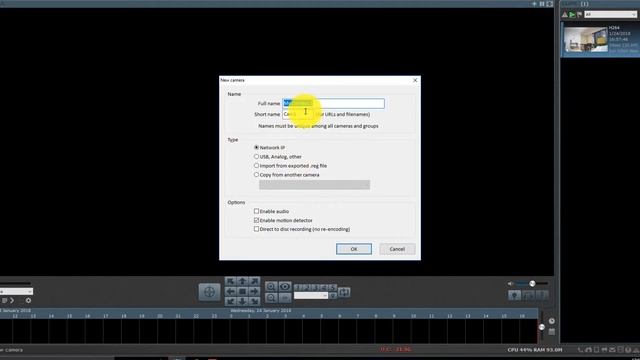This screenshot has width=640, height=360.
Task: Select the PTZ down-left arrow button
Action: coord(230,301)
